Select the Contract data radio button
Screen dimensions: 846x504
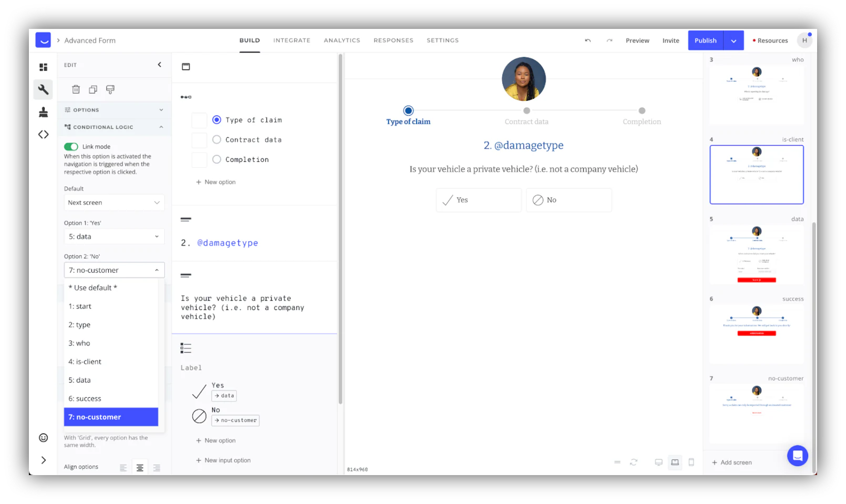(x=216, y=140)
